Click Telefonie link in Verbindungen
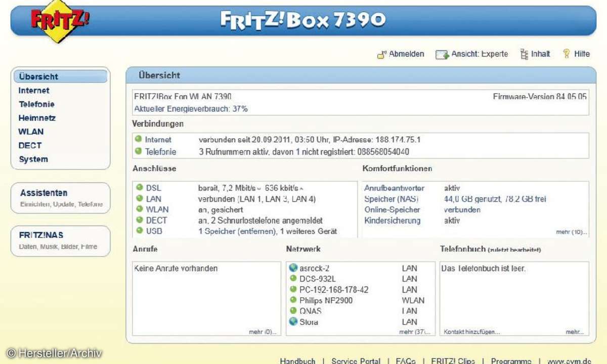The width and height of the screenshot is (607, 364). pyautogui.click(x=161, y=151)
